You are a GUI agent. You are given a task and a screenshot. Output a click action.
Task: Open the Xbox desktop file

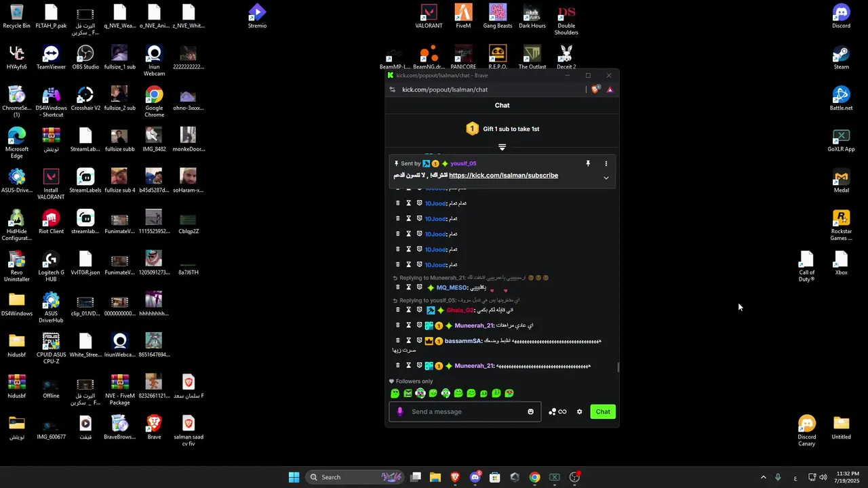[x=841, y=264]
